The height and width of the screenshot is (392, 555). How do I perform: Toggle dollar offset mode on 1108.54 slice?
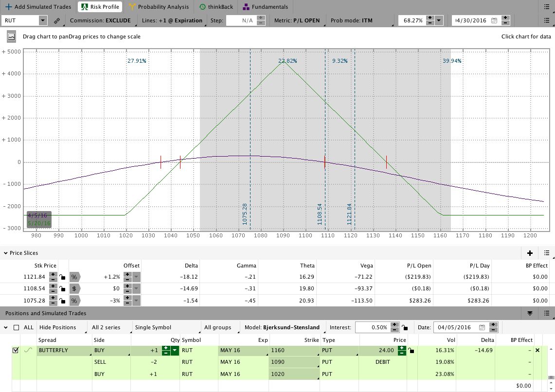point(75,288)
